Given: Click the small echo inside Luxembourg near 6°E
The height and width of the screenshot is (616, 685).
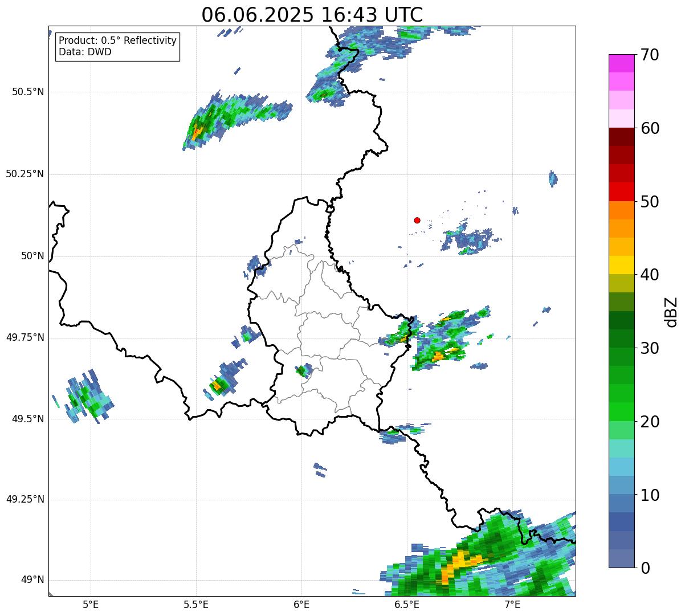Looking at the screenshot, I should (303, 370).
